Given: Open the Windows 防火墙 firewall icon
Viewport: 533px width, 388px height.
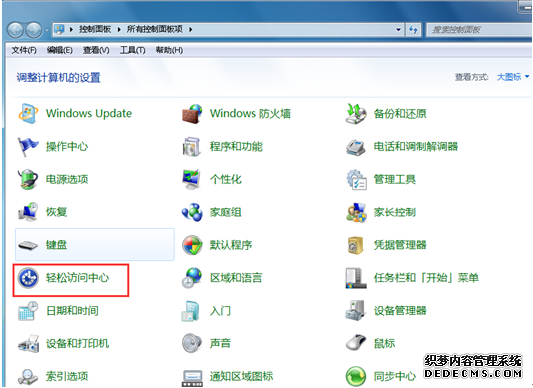Looking at the screenshot, I should coord(192,114).
